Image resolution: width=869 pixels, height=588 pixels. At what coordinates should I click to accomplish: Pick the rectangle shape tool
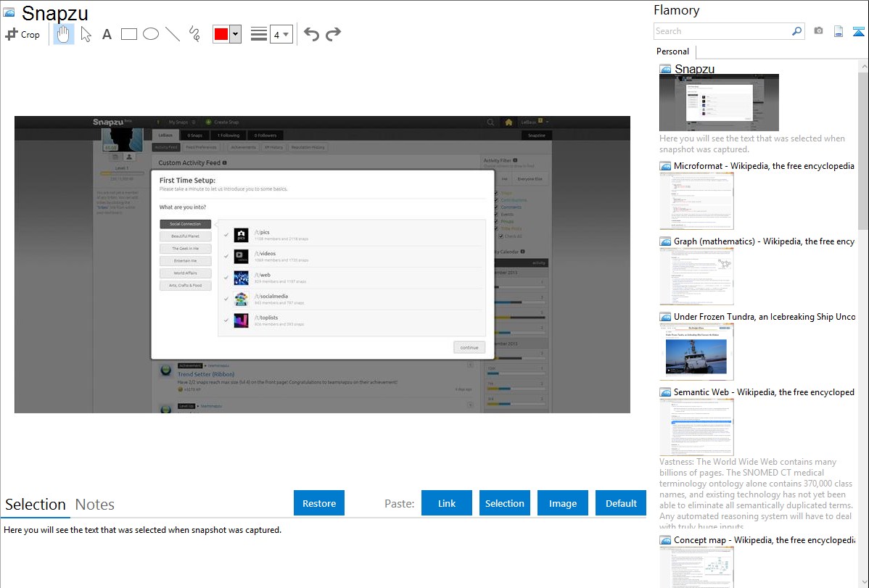point(129,34)
